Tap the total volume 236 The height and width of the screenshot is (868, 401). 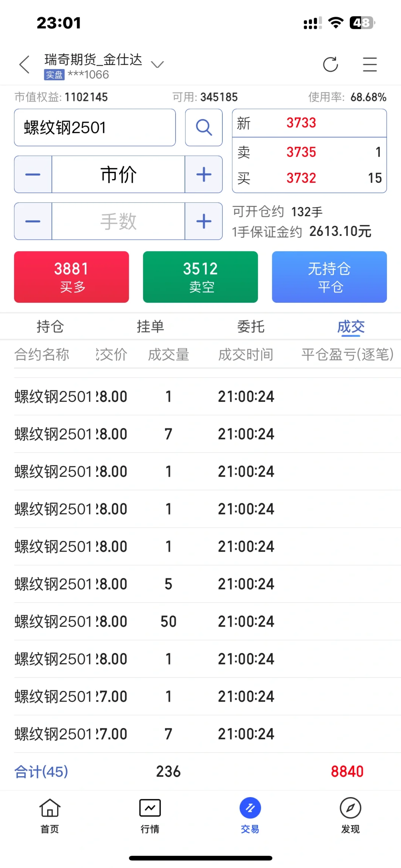[168, 771]
